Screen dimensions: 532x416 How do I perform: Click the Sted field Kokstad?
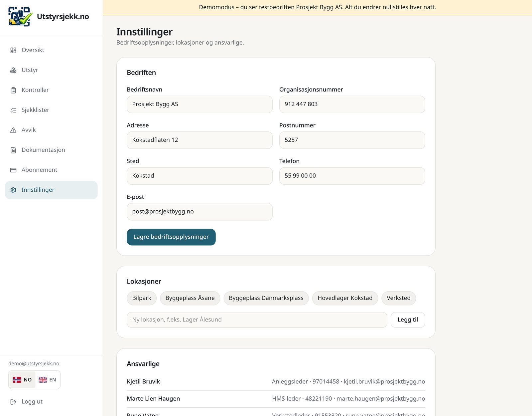(x=199, y=176)
